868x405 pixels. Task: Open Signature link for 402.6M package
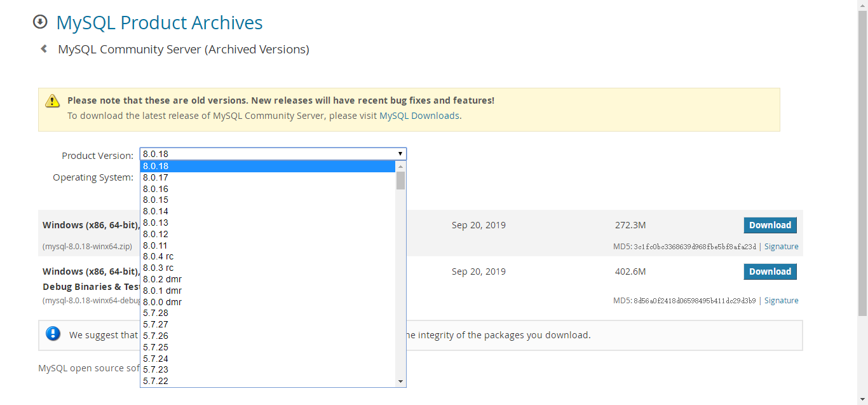click(782, 301)
